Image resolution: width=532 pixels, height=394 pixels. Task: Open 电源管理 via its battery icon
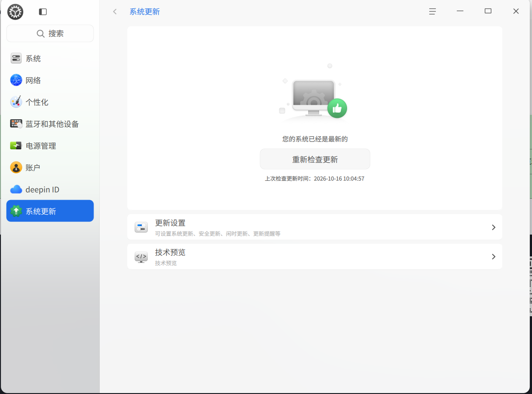[x=16, y=146]
